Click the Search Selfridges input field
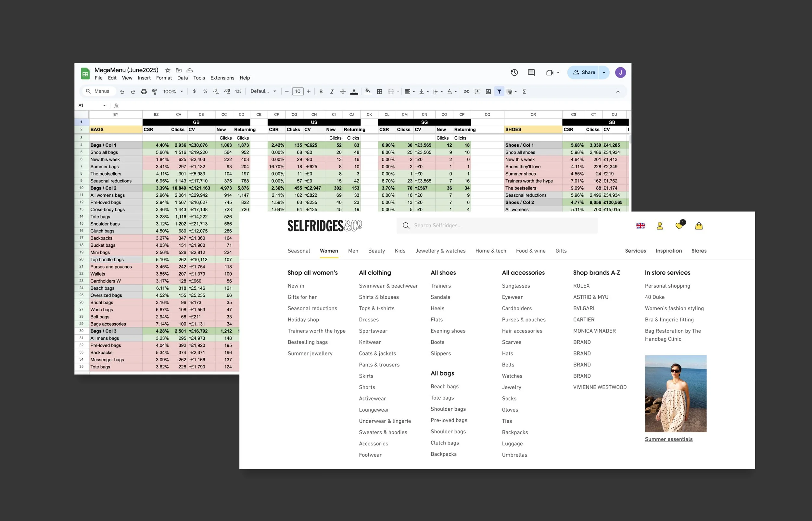 (x=497, y=226)
